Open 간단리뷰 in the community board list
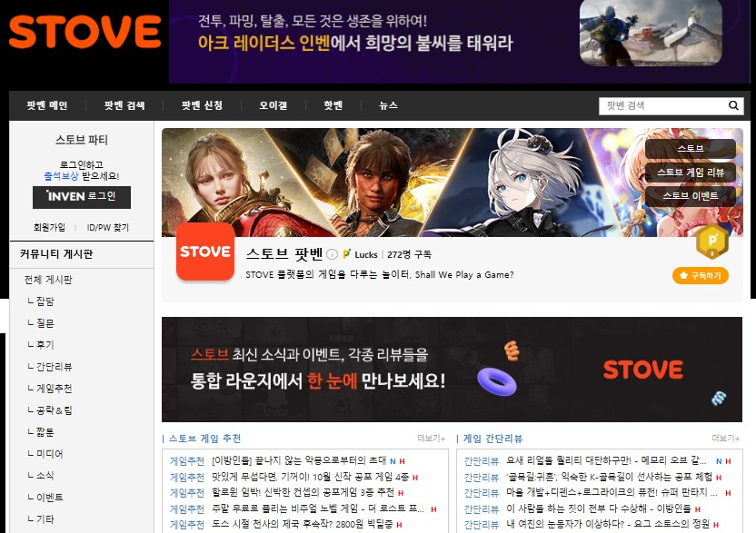756x533 pixels. click(55, 367)
